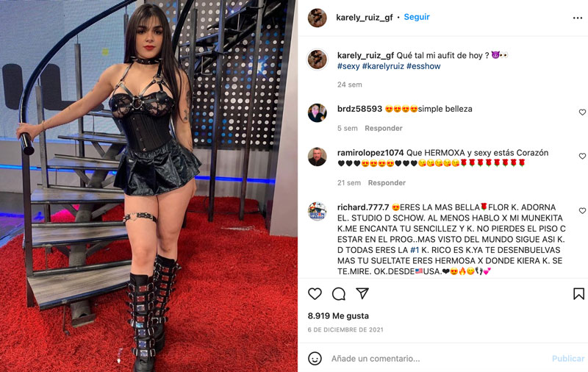The image size is (588, 372).
Task: Share post using paper plane icon
Action: 362,293
